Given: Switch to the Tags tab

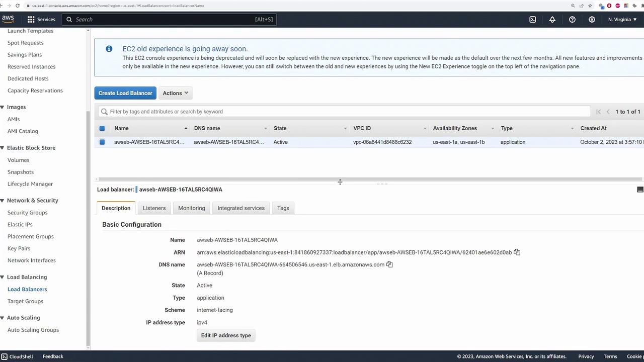Looking at the screenshot, I should point(283,208).
